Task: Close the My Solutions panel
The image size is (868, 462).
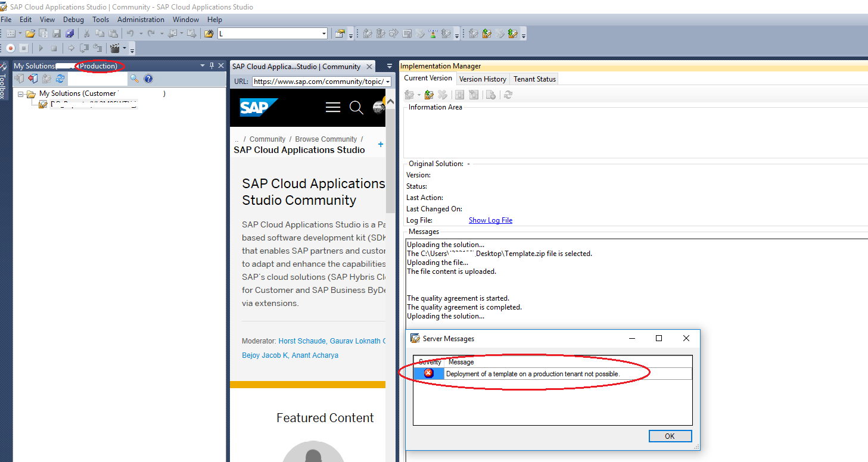Action: point(221,65)
